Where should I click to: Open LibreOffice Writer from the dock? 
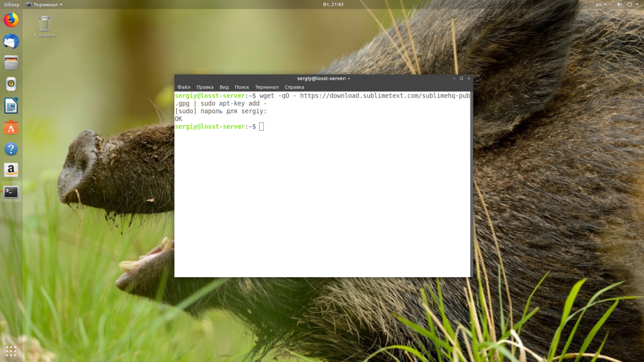point(11,106)
